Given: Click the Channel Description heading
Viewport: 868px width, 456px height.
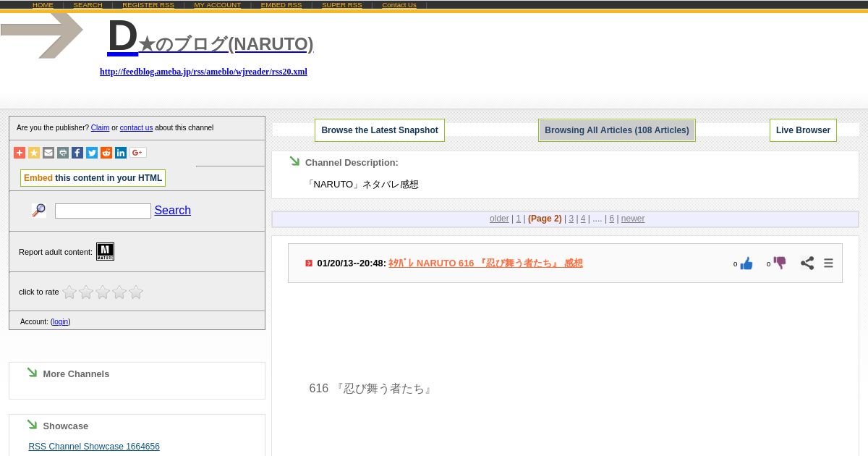Looking at the screenshot, I should (352, 163).
